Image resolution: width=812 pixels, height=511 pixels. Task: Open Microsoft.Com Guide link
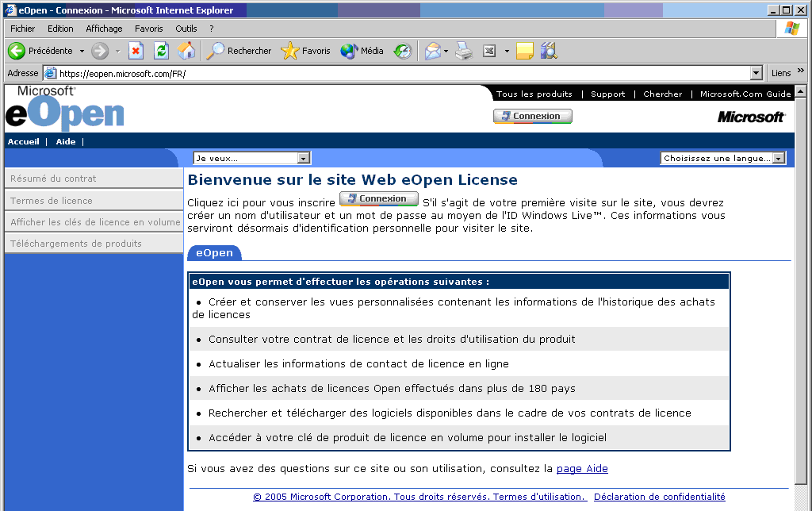click(x=745, y=94)
